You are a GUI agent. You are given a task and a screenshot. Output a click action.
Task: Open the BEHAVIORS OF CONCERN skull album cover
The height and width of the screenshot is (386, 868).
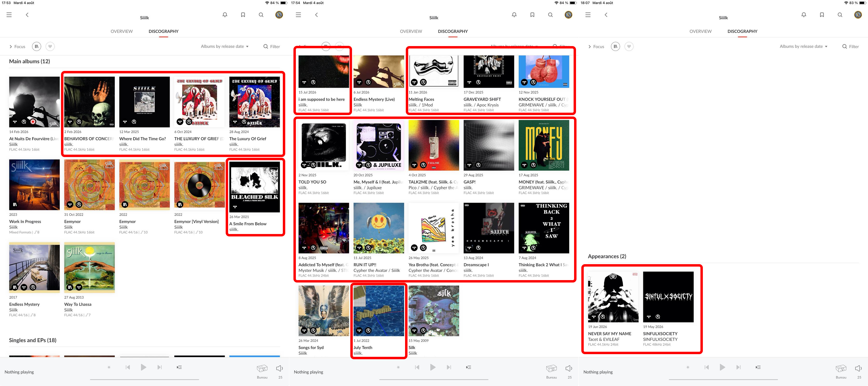coord(89,102)
